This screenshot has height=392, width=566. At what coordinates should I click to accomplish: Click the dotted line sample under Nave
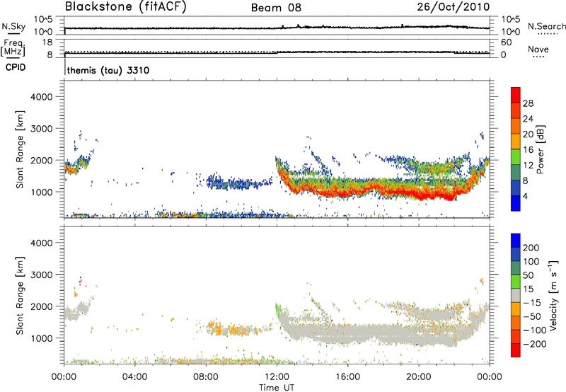point(538,57)
